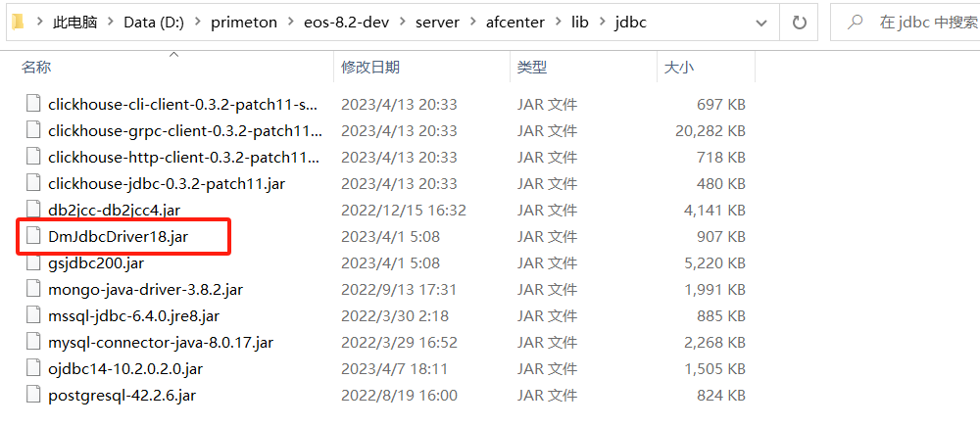Screen dimensions: 980x427
Task: Click the file icon next to gsjdbc200.jar
Action: tap(33, 262)
